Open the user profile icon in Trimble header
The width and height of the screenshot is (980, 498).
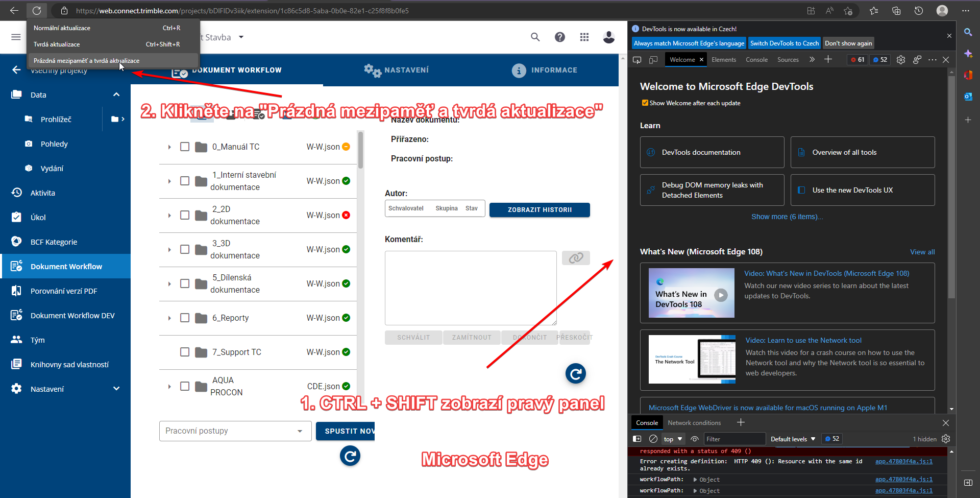pyautogui.click(x=609, y=37)
